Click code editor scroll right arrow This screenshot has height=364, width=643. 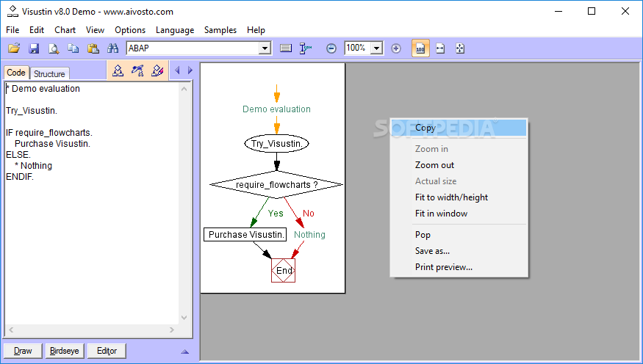(172, 330)
